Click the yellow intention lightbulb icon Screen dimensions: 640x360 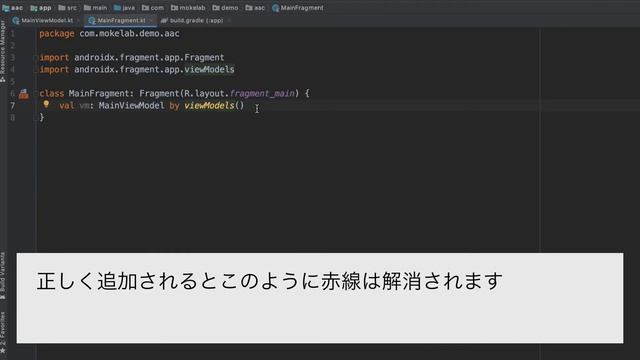[46, 104]
